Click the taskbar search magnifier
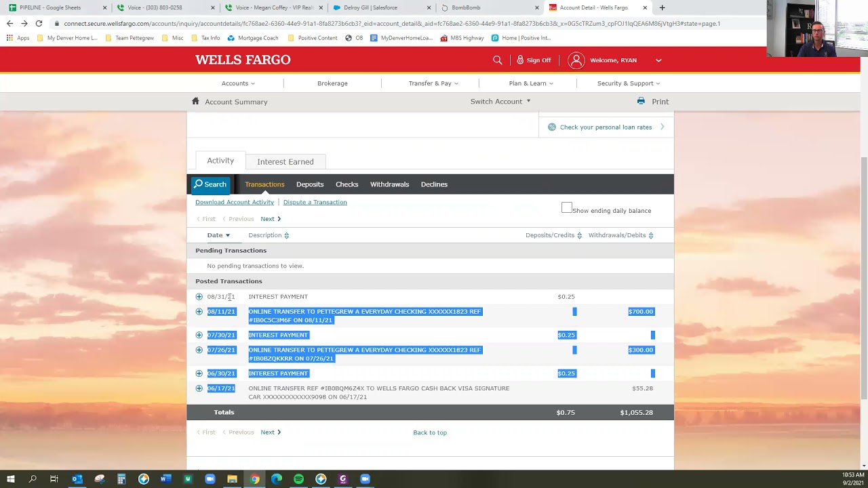Screen dimensions: 868x488 tap(33, 479)
